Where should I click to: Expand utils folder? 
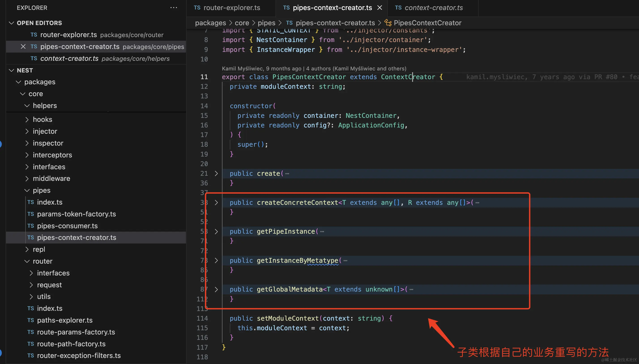pyautogui.click(x=31, y=296)
